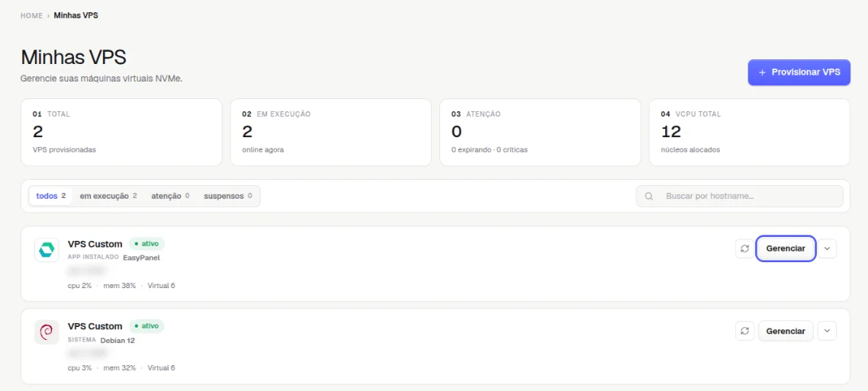The image size is (868, 391).
Task: Click "cpu 3%" usage text
Action: (80, 368)
